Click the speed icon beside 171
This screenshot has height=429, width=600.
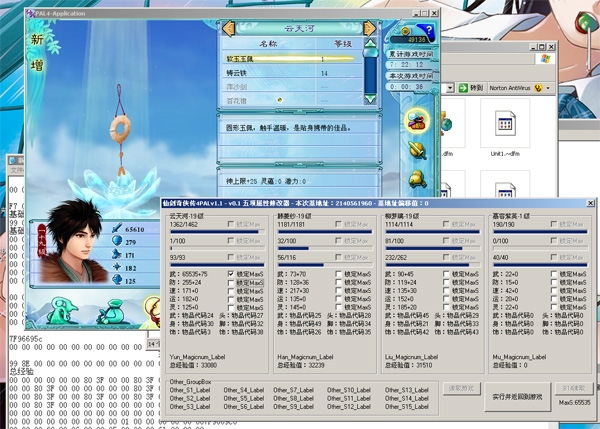117,254
